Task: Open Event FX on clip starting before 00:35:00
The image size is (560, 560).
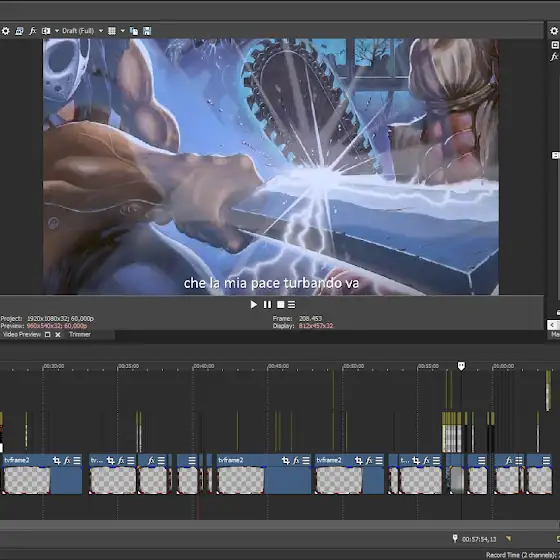Action: point(121,461)
